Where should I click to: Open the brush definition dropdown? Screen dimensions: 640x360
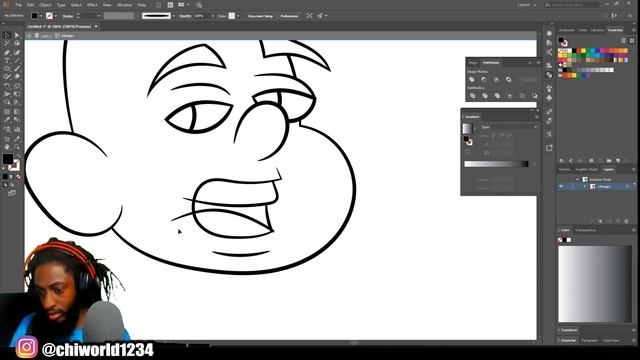(174, 16)
